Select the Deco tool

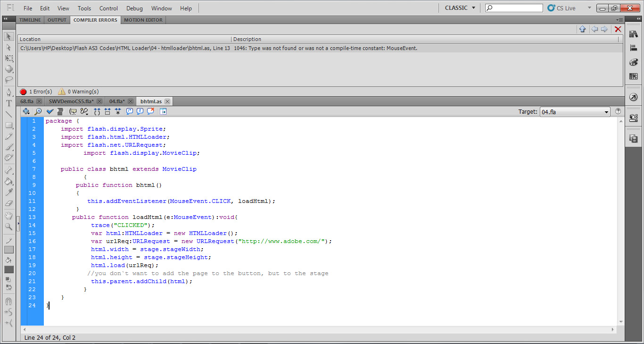pyautogui.click(x=9, y=158)
